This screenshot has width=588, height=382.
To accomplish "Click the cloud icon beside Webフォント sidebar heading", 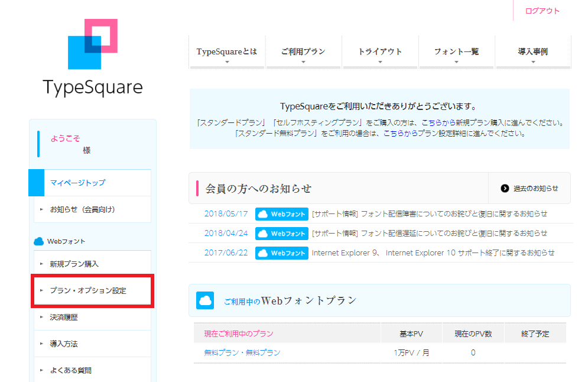I will tap(38, 241).
